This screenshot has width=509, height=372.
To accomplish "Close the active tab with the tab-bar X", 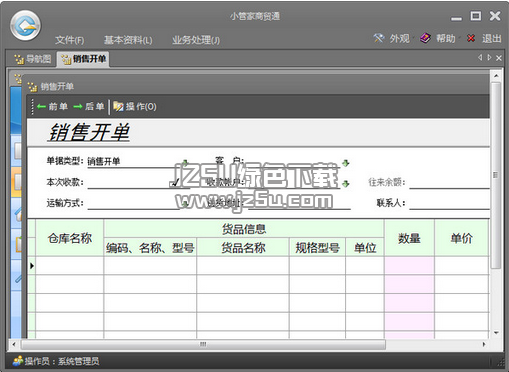I will pos(499,58).
